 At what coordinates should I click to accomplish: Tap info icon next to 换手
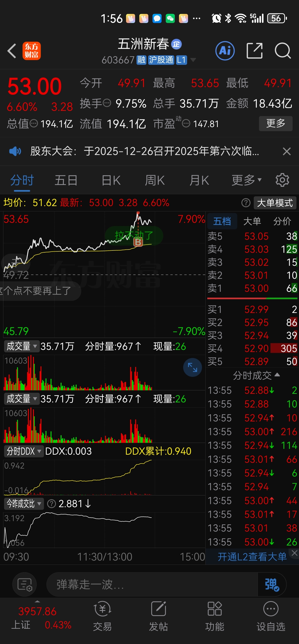coord(107,103)
